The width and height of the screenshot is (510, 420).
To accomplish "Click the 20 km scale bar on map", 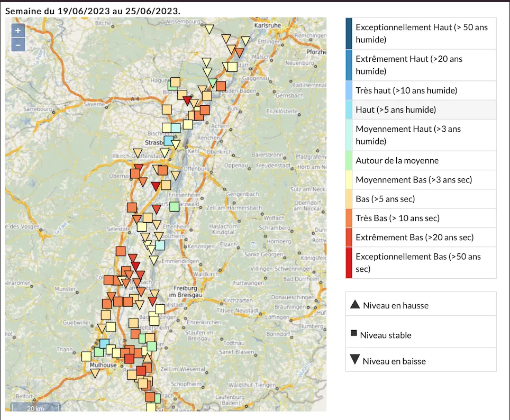I will pyautogui.click(x=35, y=408).
